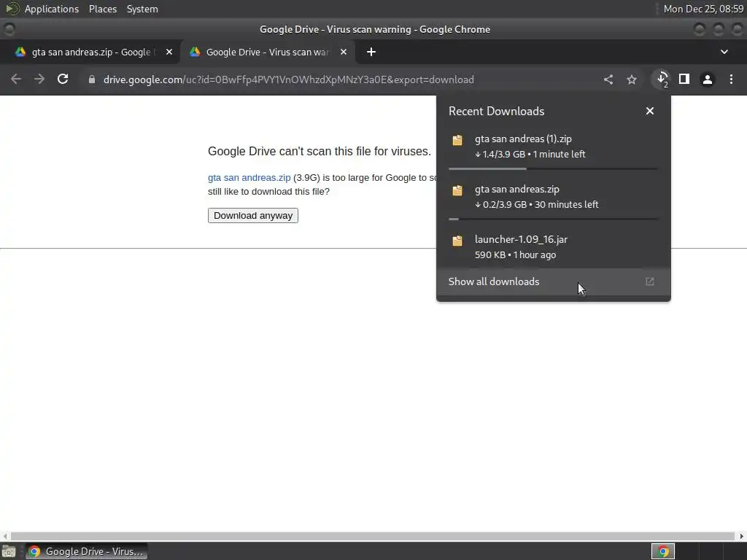The width and height of the screenshot is (747, 560).
Task: Open the Places menu
Action: (102, 9)
